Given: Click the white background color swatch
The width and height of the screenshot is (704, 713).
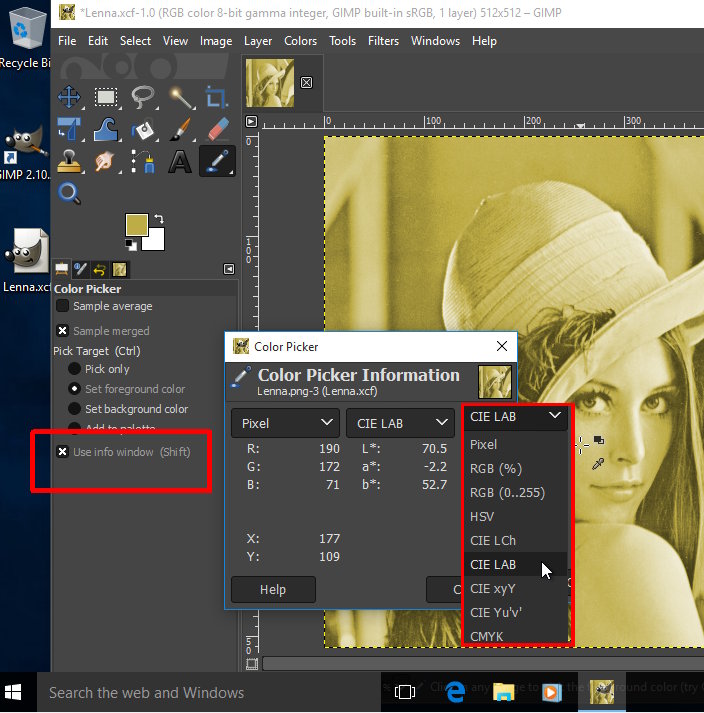Looking at the screenshot, I should tap(155, 241).
